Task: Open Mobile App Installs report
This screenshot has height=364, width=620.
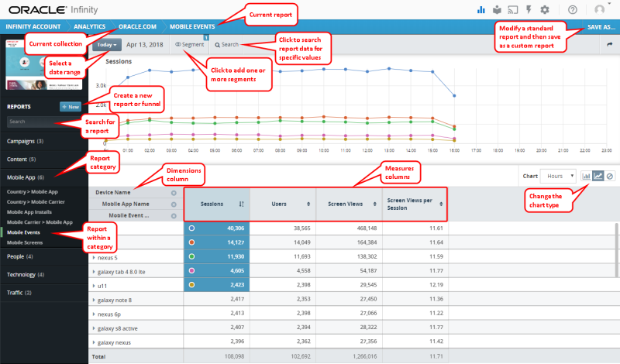Action: [x=29, y=212]
